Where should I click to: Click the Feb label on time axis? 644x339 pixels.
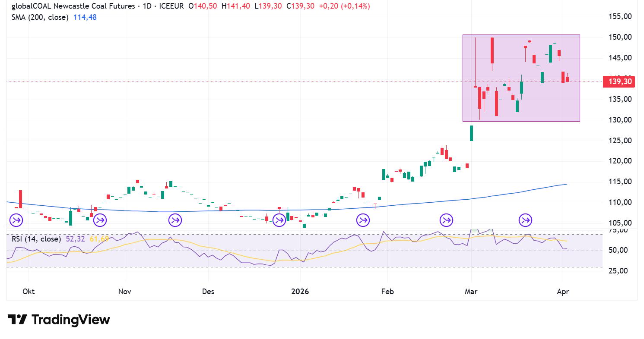coord(388,292)
